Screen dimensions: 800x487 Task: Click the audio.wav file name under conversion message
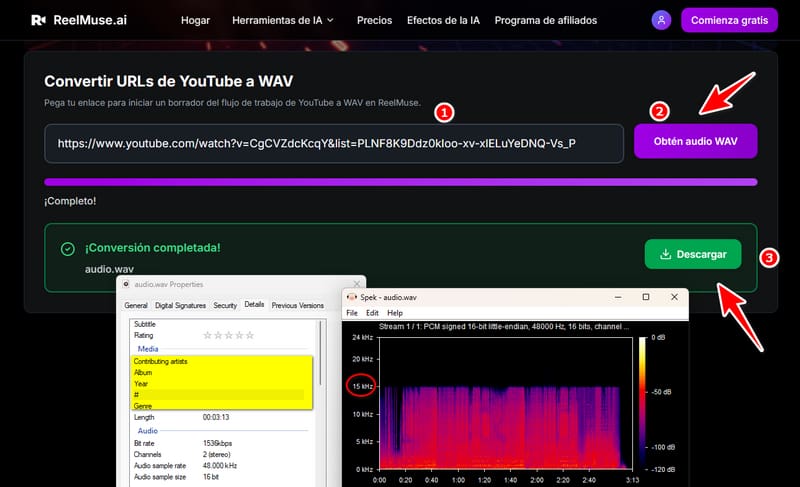coord(109,269)
